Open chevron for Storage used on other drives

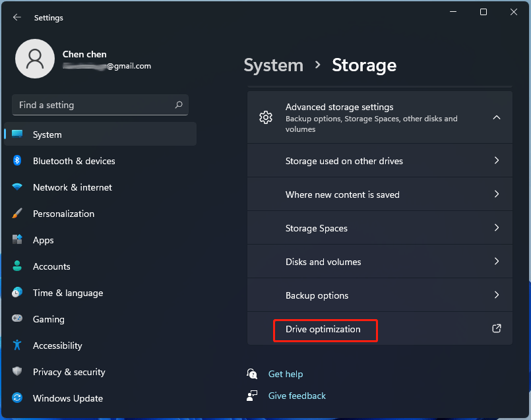(497, 160)
